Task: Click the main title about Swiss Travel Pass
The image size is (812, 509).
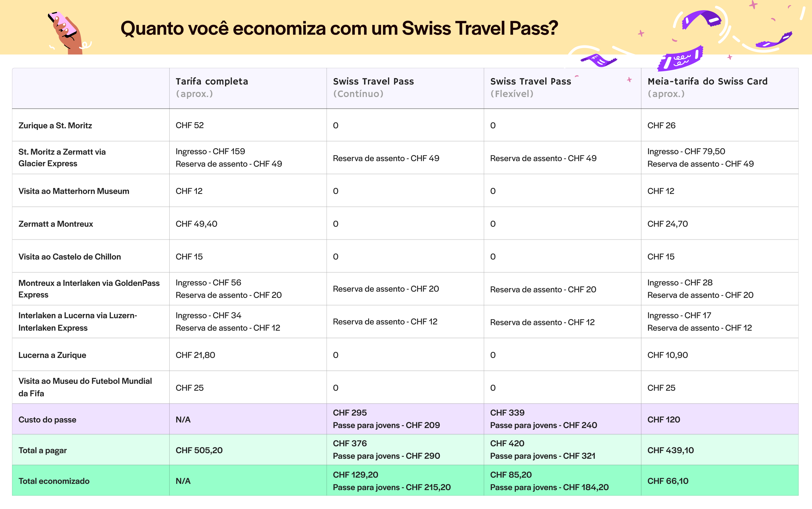Action: coord(339,28)
